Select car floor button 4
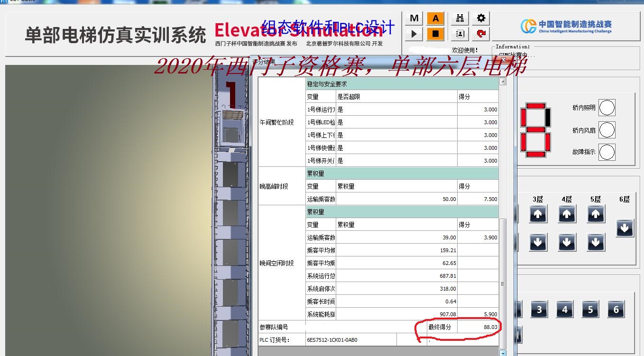The height and width of the screenshot is (356, 644). coord(565,310)
